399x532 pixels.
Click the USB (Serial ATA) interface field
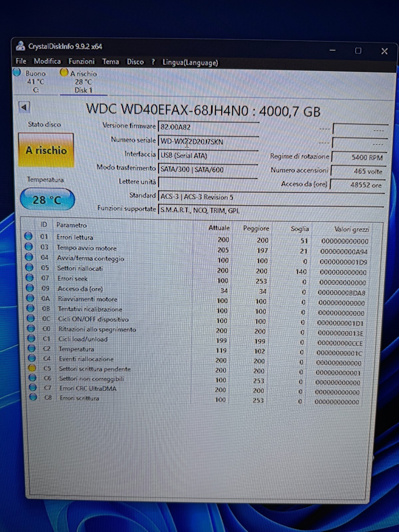tap(208, 155)
